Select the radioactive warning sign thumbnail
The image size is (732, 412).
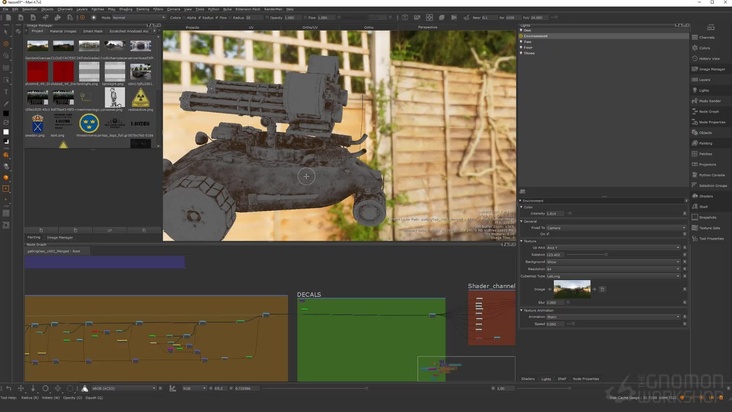coord(140,98)
